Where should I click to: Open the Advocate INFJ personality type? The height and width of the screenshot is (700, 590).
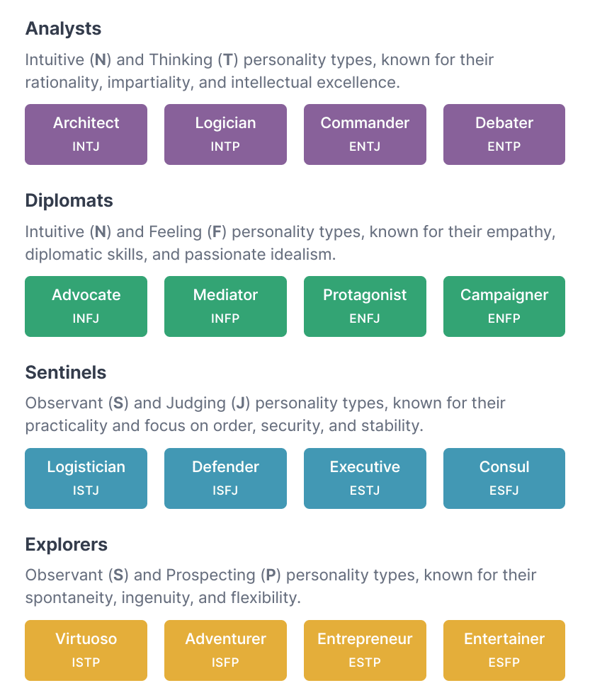86,306
